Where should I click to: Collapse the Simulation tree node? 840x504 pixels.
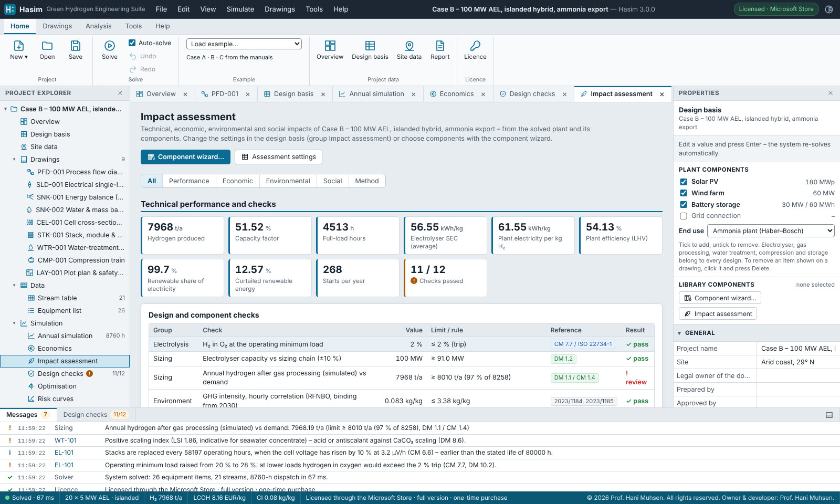(x=14, y=323)
